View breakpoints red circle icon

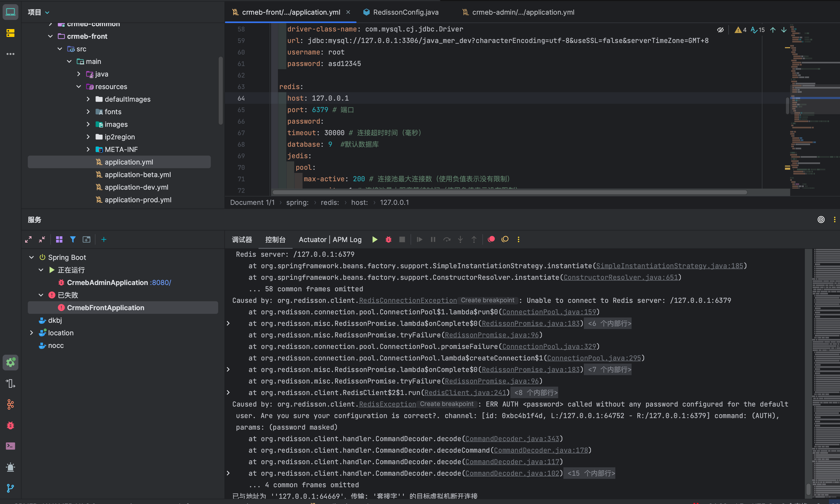[x=491, y=239]
